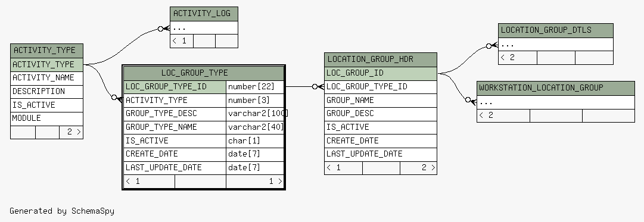
Task: Click the '< 1' parents count in LOC_GROUP_TYPE
Action: pos(150,182)
